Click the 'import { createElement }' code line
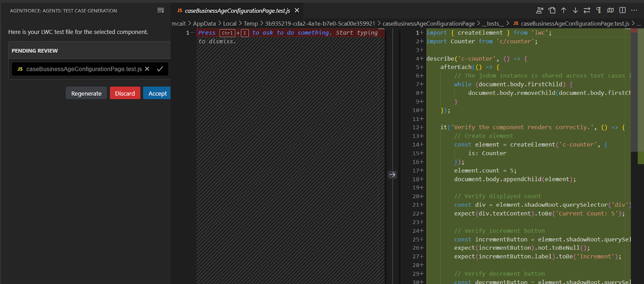Screen dimensions: 644x284 click(489, 33)
